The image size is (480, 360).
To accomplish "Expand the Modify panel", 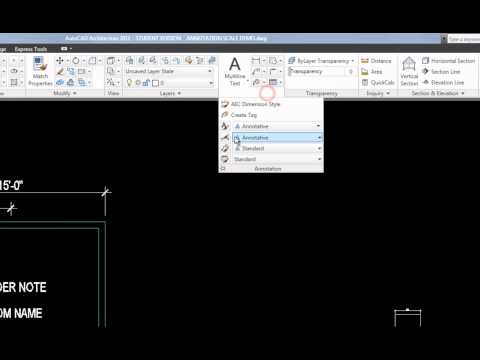I will point(65,93).
